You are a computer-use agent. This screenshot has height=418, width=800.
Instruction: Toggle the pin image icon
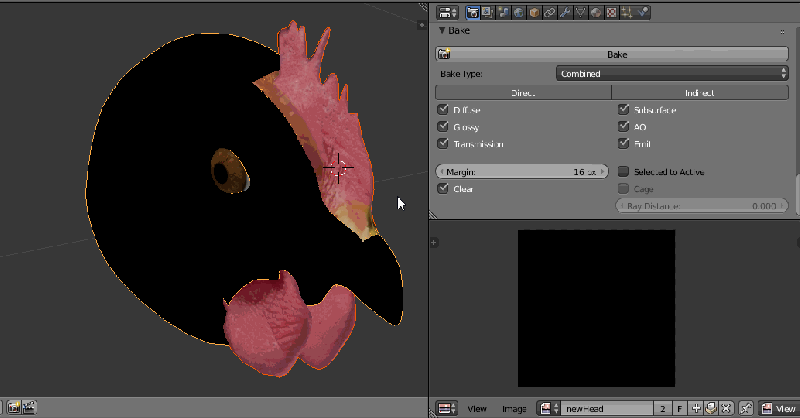click(x=746, y=408)
